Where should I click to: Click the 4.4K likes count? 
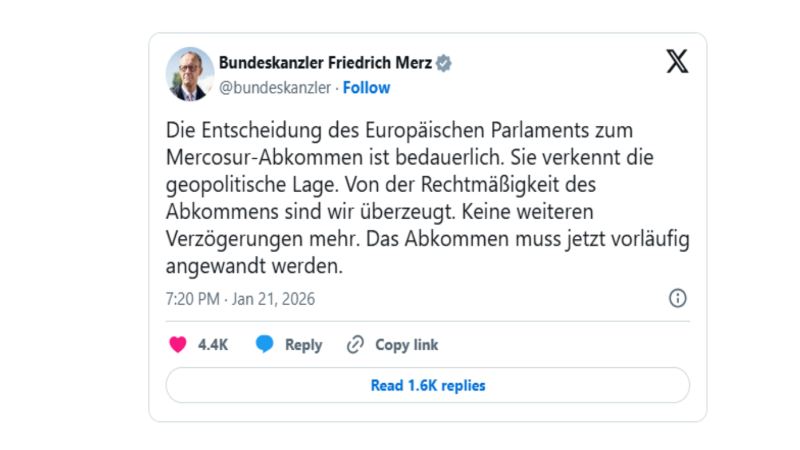coord(213,345)
